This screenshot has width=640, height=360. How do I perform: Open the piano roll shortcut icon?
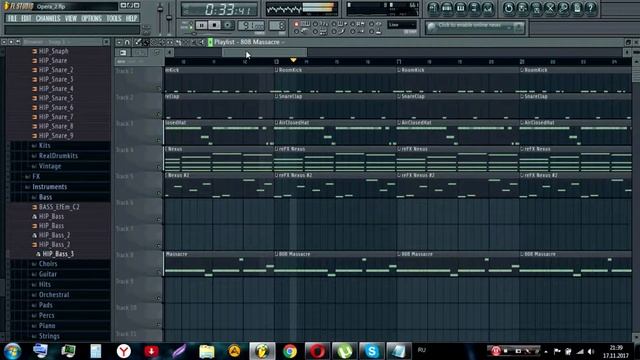pos(460,8)
